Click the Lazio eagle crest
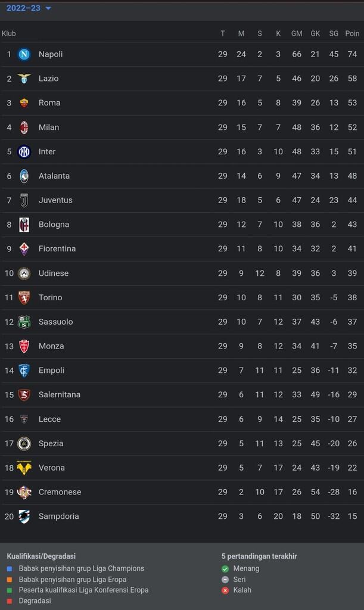The width and height of the screenshot is (364, 610). click(24, 79)
